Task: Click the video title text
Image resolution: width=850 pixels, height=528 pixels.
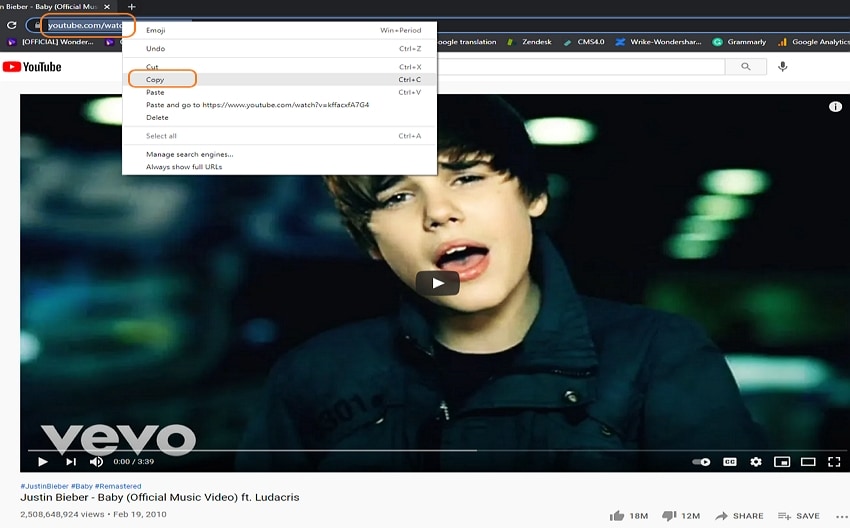Action: coord(160,497)
